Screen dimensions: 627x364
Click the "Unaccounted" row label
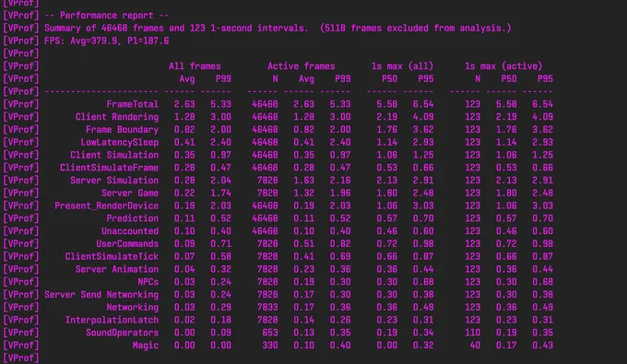[130, 231]
